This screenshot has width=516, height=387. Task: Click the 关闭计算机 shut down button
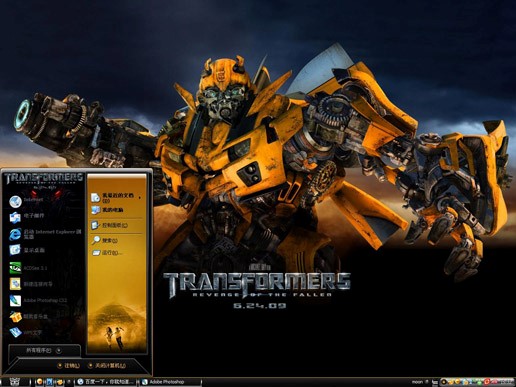coord(107,366)
